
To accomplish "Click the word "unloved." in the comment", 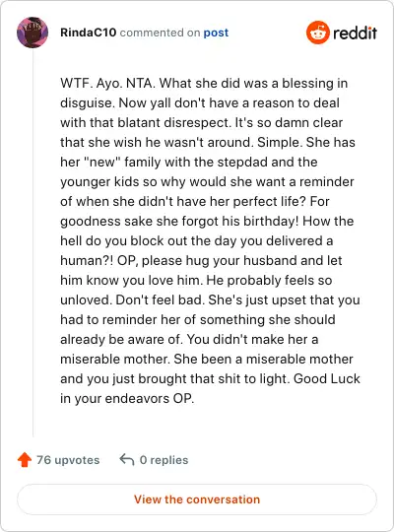I will [87, 299].
